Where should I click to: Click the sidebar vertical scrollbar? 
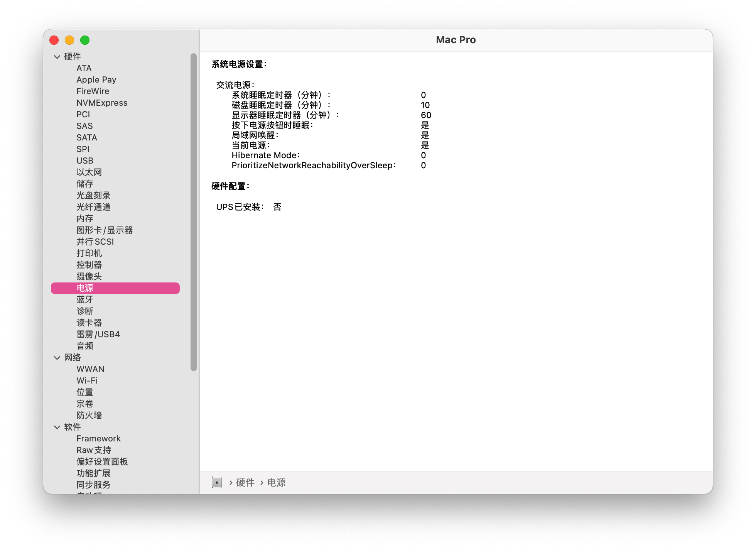point(194,212)
